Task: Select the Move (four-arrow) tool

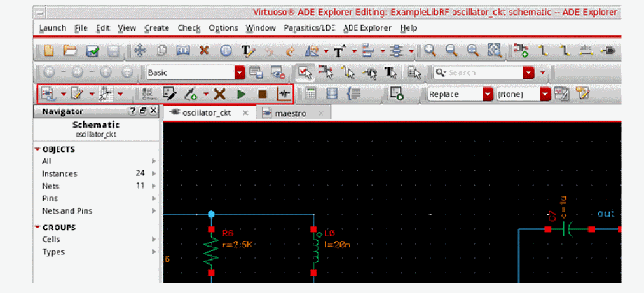Action: coord(140,50)
